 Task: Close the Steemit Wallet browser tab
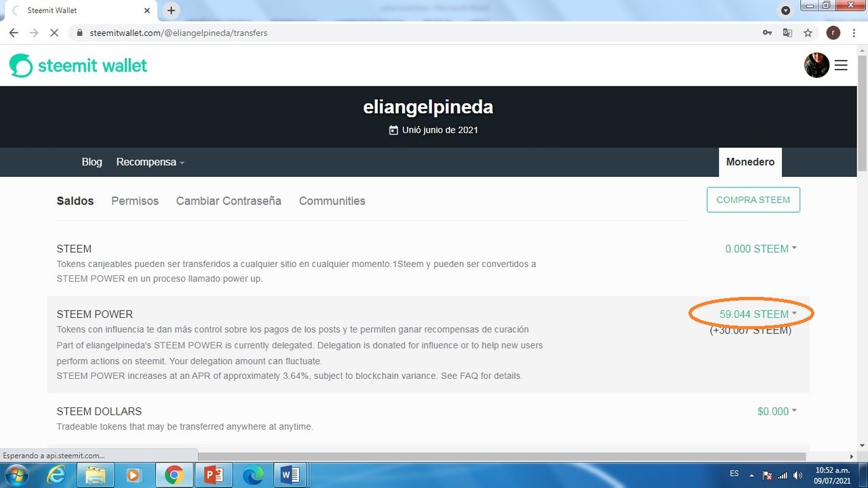(x=147, y=11)
